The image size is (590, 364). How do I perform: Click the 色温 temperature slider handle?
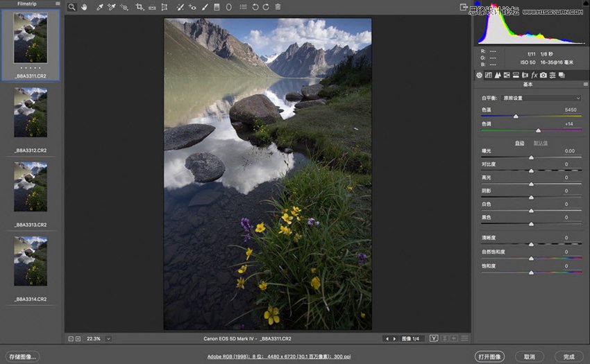[516, 116]
